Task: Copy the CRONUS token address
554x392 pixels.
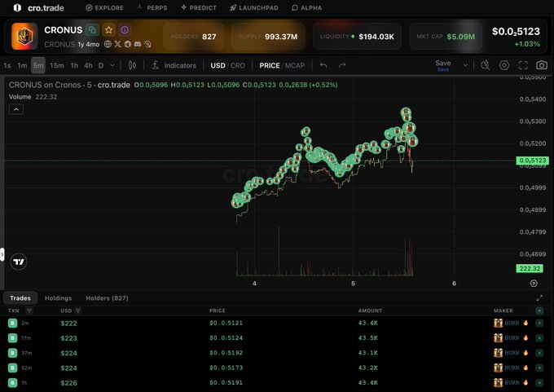Action: tap(92, 30)
